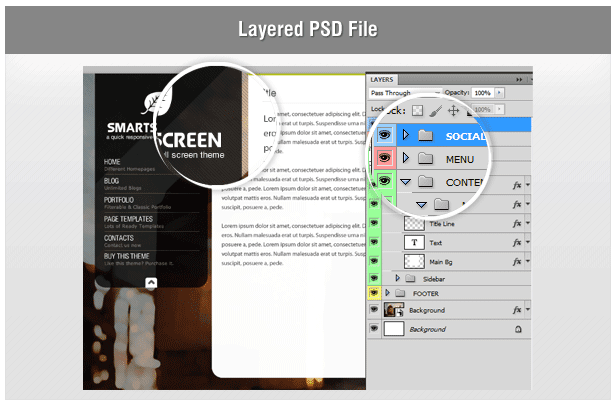Viewport: 616px width, 405px height.
Task: Toggle visibility eye of the FOOTER group
Action: tap(374, 293)
